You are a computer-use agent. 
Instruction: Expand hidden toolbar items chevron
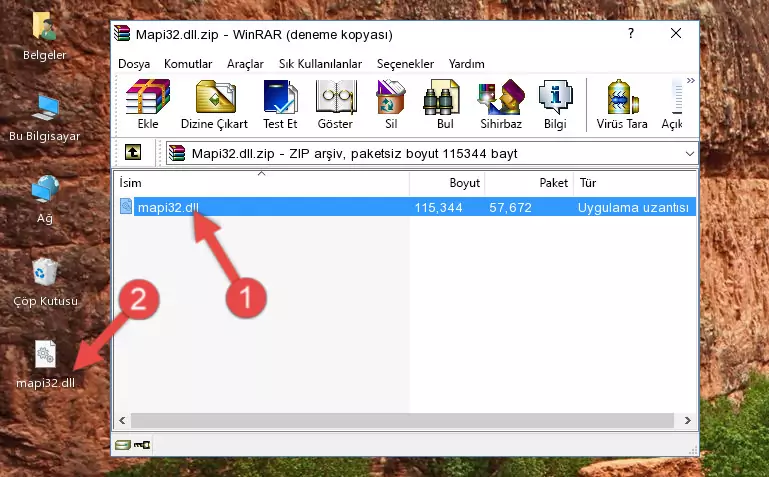click(691, 81)
